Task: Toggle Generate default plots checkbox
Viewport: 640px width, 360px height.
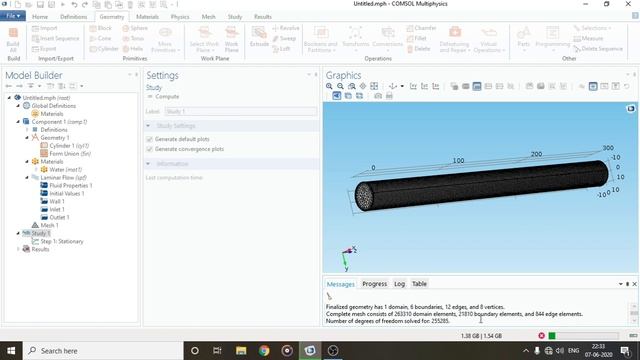Action: coord(149,139)
